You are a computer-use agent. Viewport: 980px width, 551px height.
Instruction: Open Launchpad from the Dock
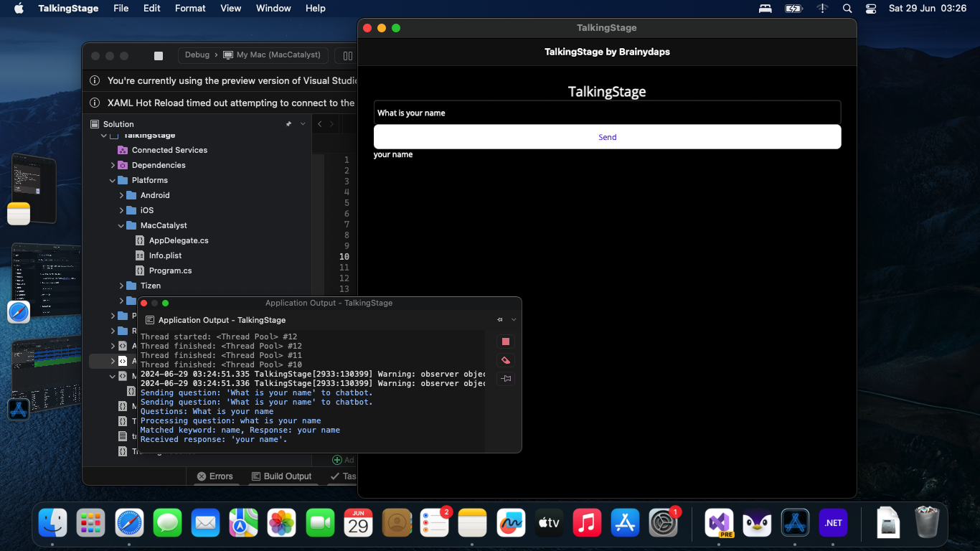tap(91, 523)
